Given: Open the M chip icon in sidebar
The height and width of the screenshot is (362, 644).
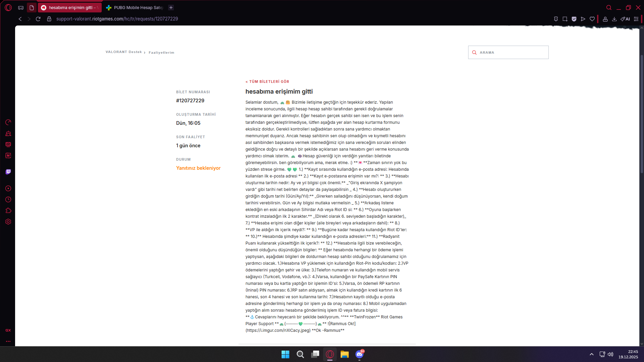Looking at the screenshot, I should coord(8,156).
